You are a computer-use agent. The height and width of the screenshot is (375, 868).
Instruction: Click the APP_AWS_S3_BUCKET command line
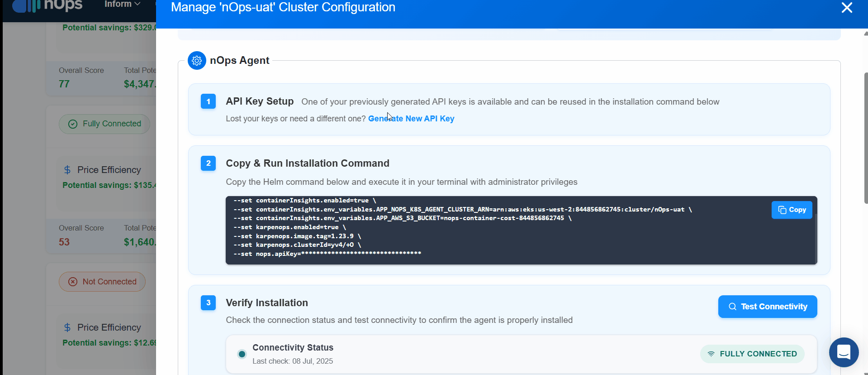click(x=403, y=218)
